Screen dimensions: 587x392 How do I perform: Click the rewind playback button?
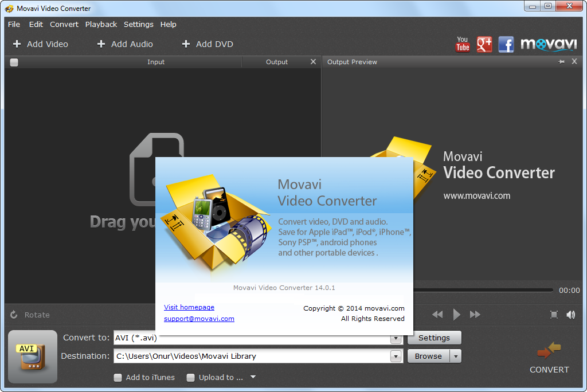tap(437, 315)
